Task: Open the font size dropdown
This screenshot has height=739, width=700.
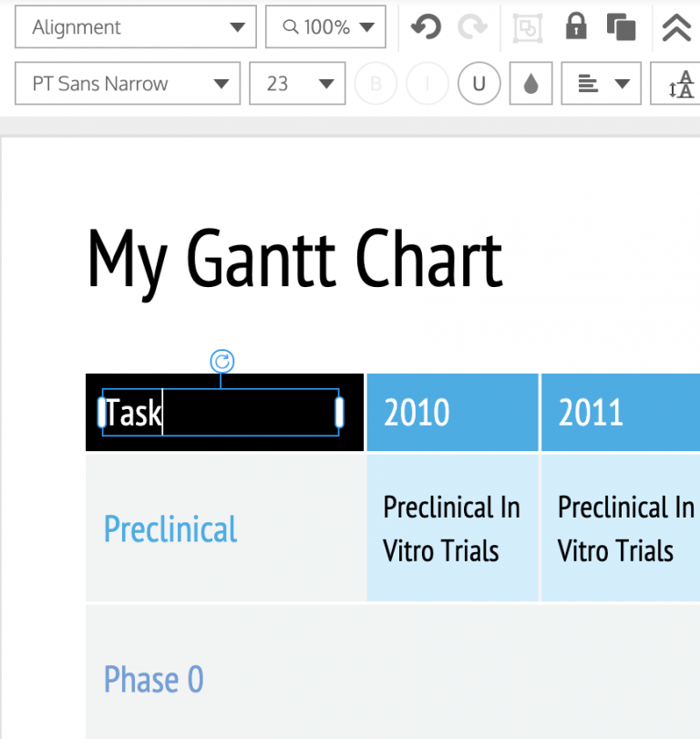Action: pyautogui.click(x=297, y=83)
